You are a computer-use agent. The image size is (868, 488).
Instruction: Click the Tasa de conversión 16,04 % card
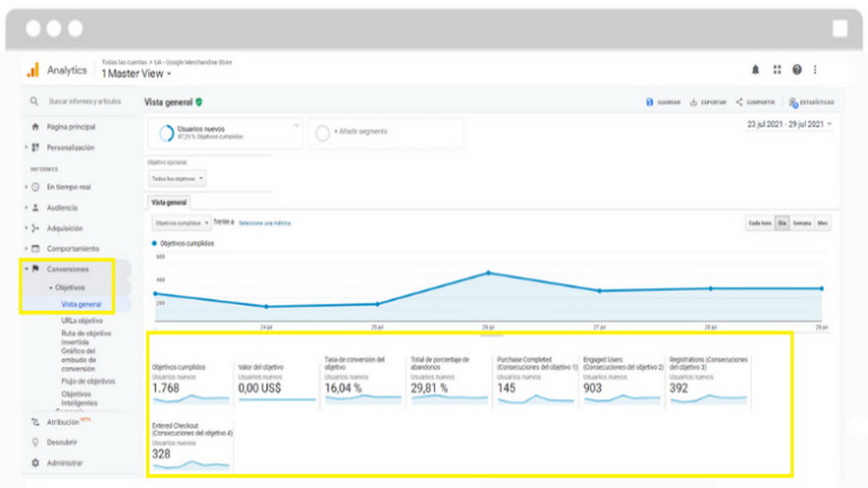click(x=363, y=382)
